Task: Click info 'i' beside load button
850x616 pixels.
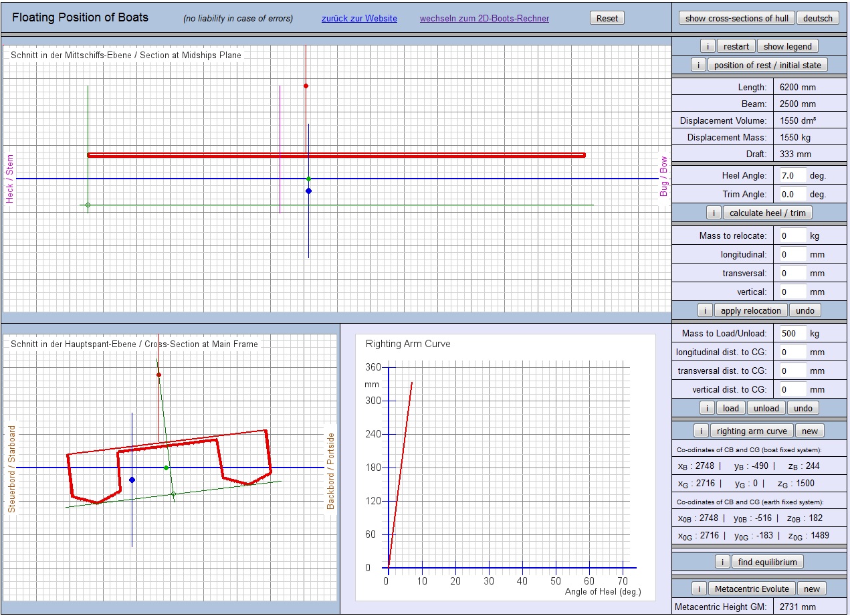Action: 707,408
